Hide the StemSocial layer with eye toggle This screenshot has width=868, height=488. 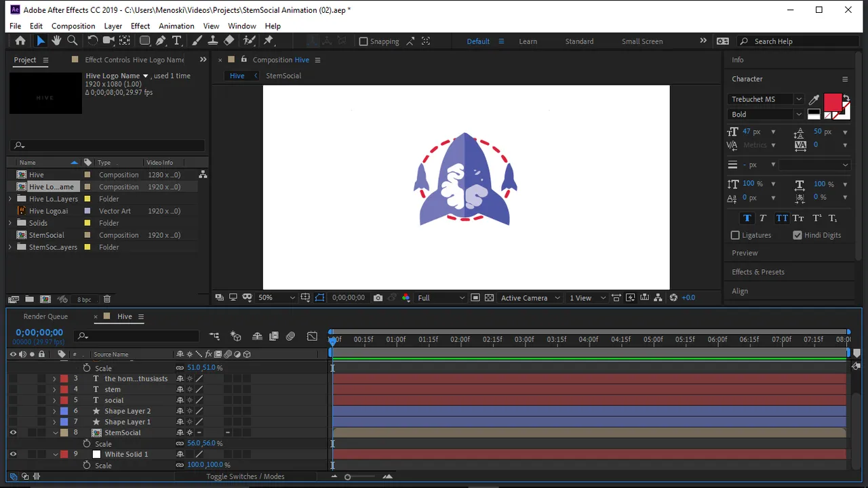pyautogui.click(x=13, y=432)
